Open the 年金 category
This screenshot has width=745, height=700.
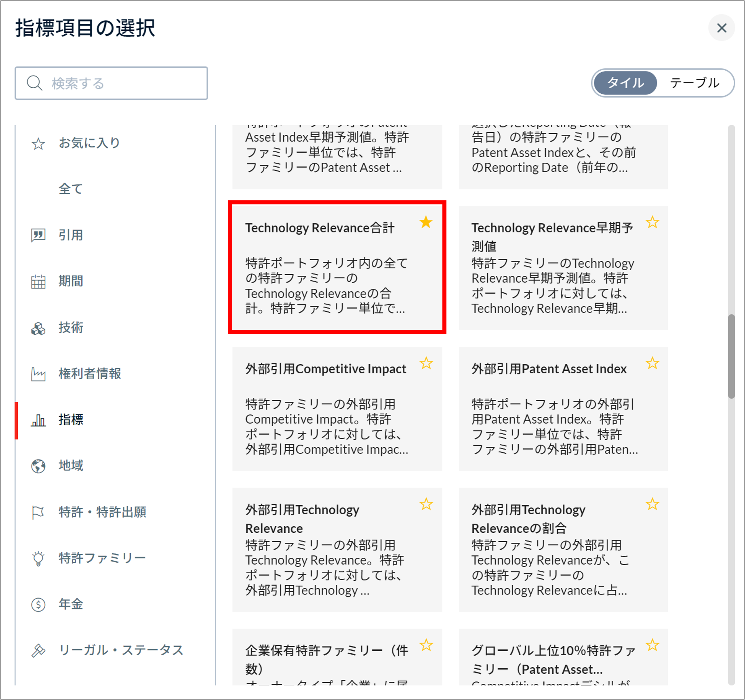click(x=71, y=604)
